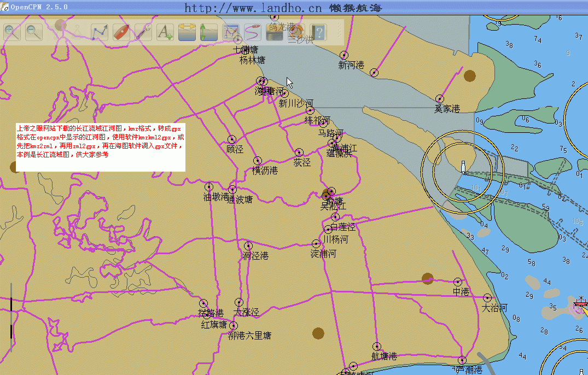Toggle chart text display with A+ icon
588x375 pixels.
pos(165,32)
